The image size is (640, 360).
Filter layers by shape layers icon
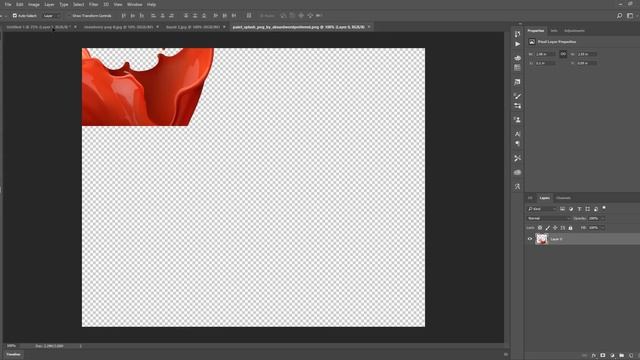[588, 209]
